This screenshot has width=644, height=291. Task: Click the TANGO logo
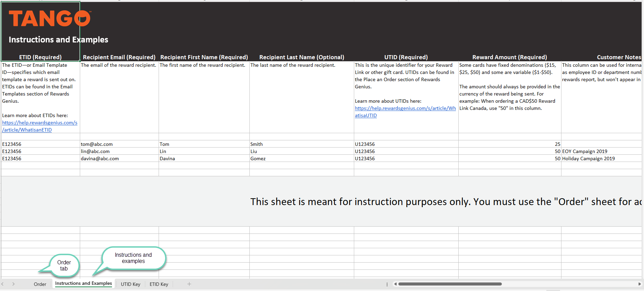pyautogui.click(x=50, y=18)
